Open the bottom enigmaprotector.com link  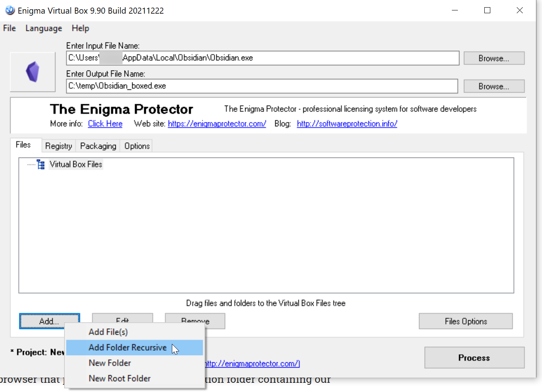pyautogui.click(x=252, y=364)
